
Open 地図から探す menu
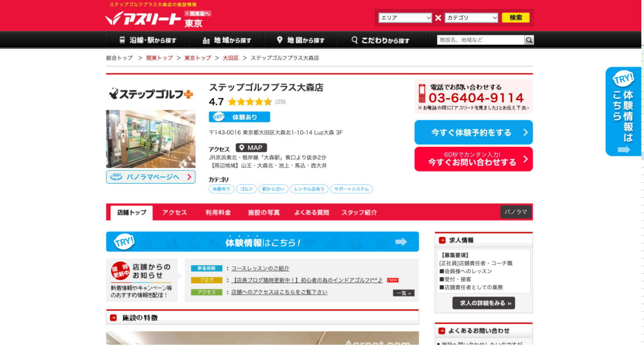301,40
